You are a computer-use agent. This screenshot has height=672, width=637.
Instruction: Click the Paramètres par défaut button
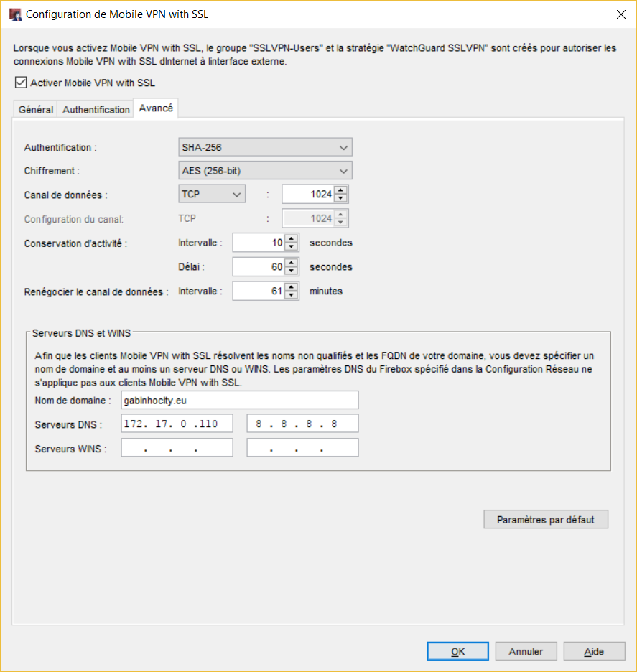tap(546, 519)
